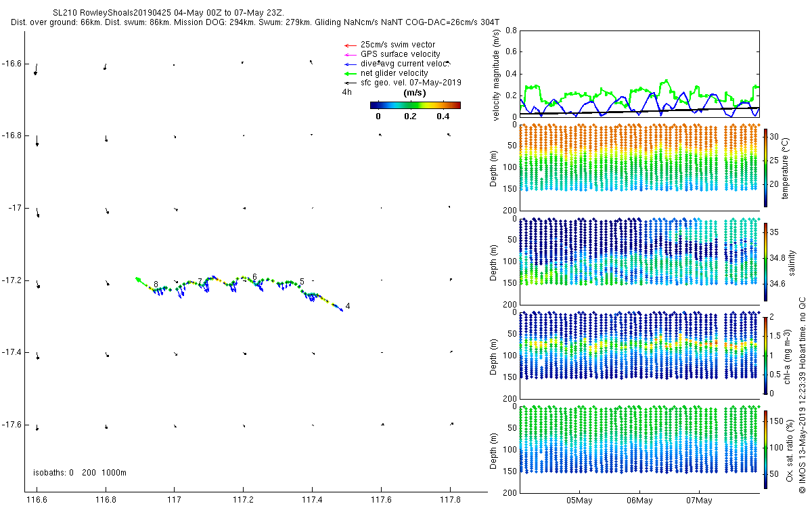This screenshot has height=508, width=812.
Task: Click day marker '5' on the glider track
Action: click(x=302, y=282)
